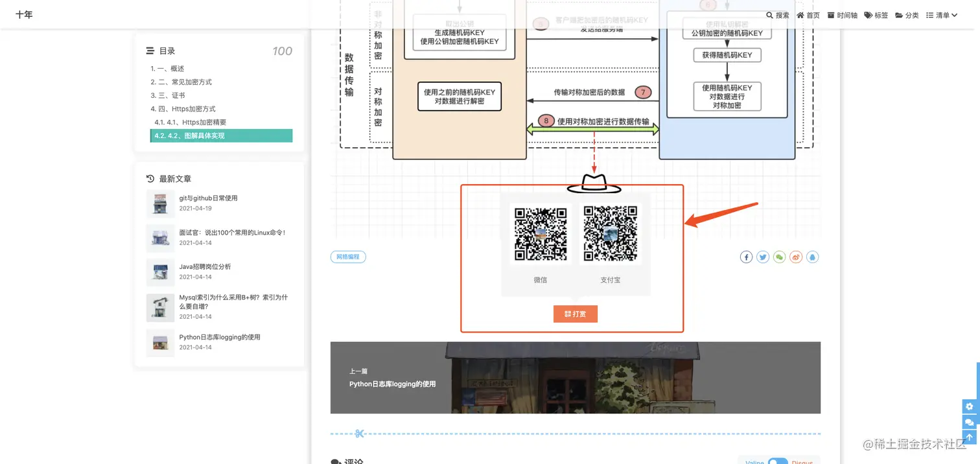This screenshot has height=464, width=980.
Task: Click thumbnail of Mysql索引 post
Action: pyautogui.click(x=160, y=308)
